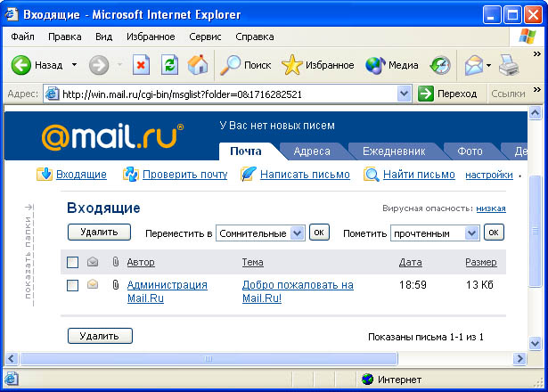Click the horizontal scrollbar right arrow
The width and height of the screenshot is (548, 392).
coord(520,358)
